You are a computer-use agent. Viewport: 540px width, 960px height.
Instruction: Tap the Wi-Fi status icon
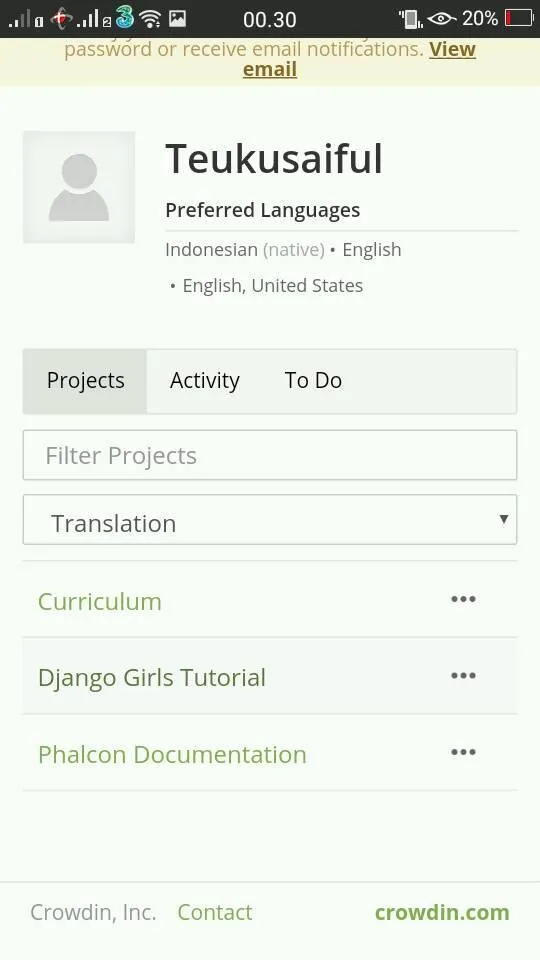pyautogui.click(x=150, y=19)
